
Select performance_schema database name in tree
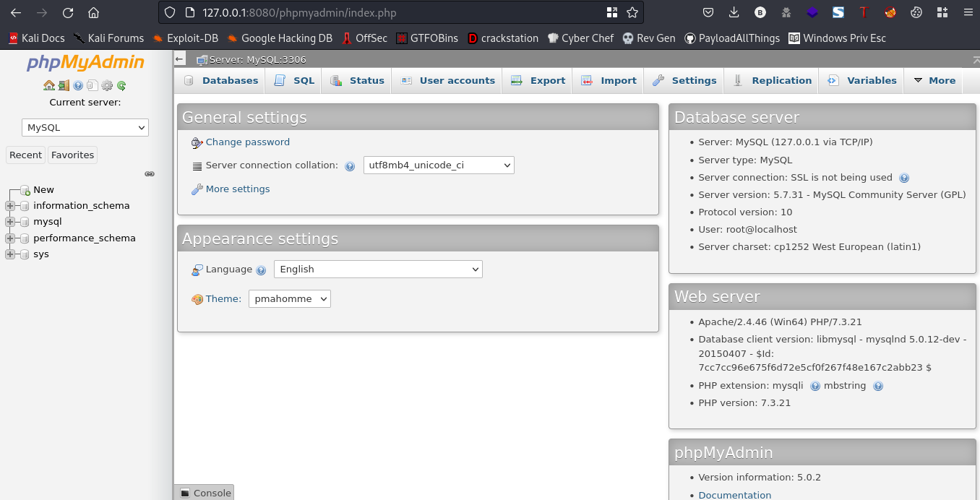84,238
